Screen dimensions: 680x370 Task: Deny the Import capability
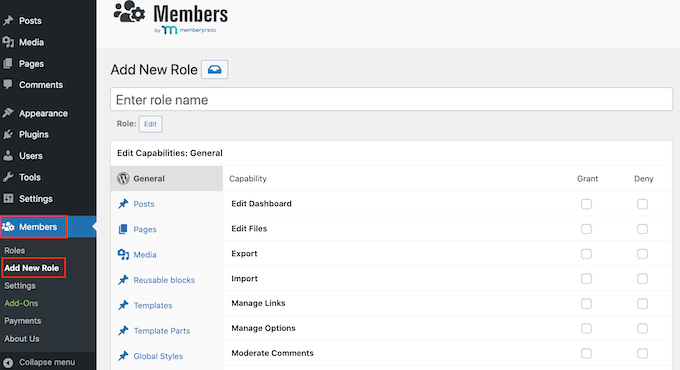tap(642, 278)
